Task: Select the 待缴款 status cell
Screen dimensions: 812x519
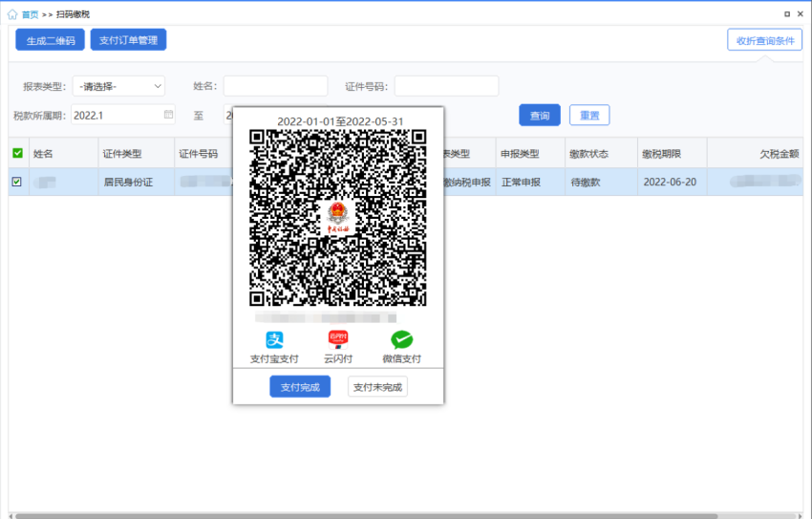Action: click(x=601, y=182)
